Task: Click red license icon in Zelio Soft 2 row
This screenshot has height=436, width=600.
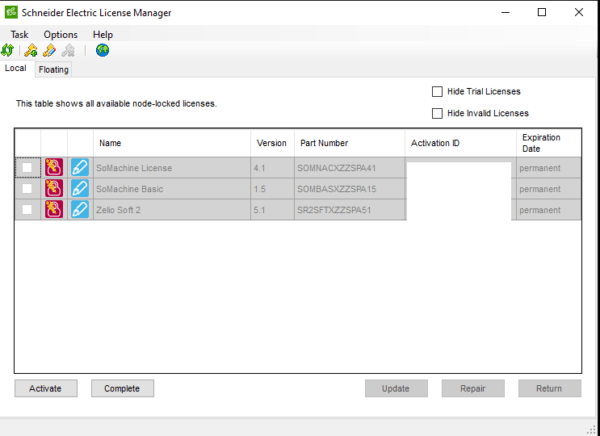Action: (54, 209)
